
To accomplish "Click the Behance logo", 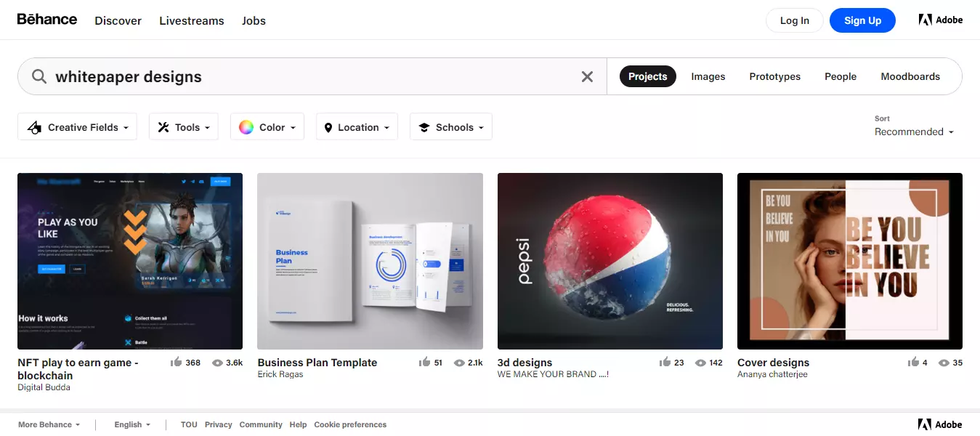I will (47, 20).
